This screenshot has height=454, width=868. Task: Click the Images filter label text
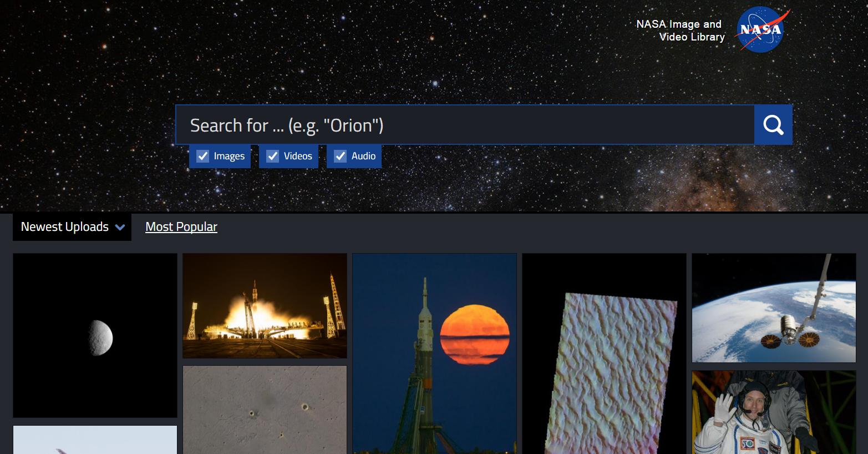pos(229,157)
